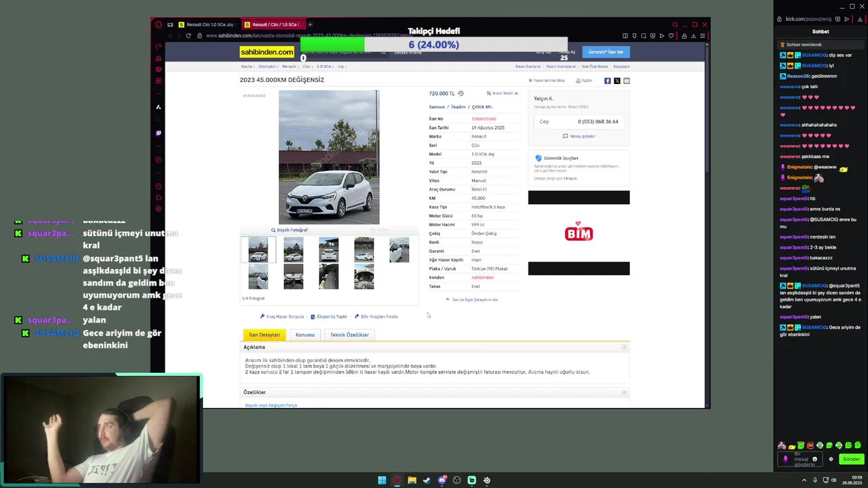868x488 pixels.
Task: Open Windows Start menu on taskbar
Action: click(382, 480)
